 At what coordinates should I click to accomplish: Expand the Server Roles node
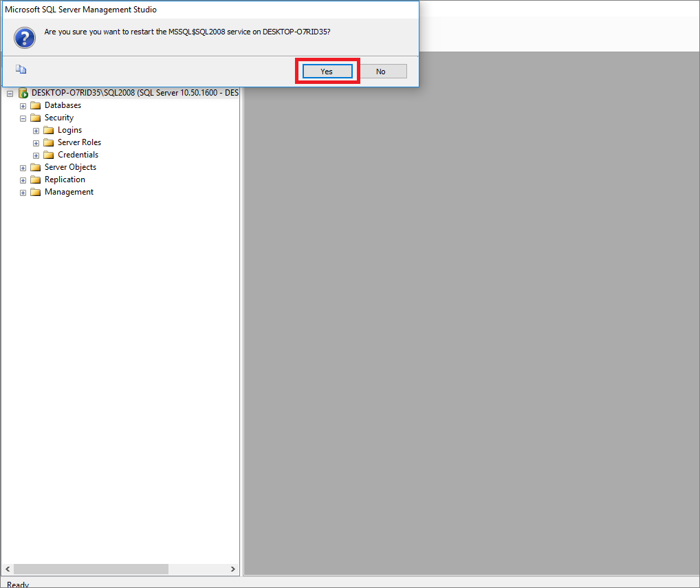(36, 143)
